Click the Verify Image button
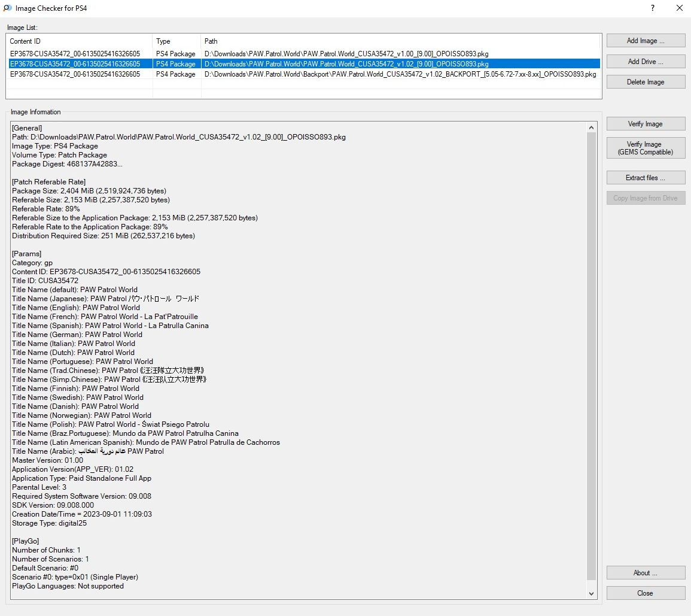This screenshot has width=691, height=616. (x=646, y=124)
